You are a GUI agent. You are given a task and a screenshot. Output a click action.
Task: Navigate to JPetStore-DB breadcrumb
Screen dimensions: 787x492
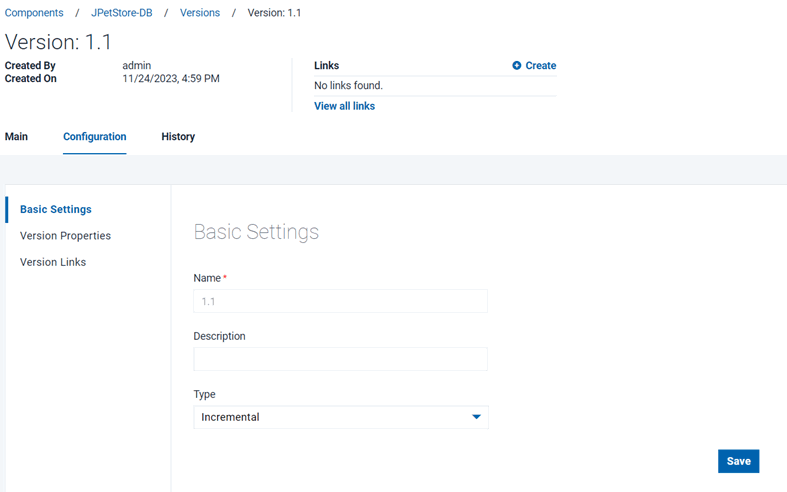pos(122,13)
